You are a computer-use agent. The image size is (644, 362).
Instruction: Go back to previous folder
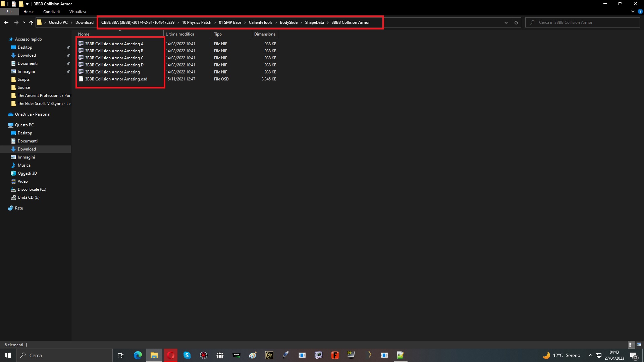coord(6,22)
